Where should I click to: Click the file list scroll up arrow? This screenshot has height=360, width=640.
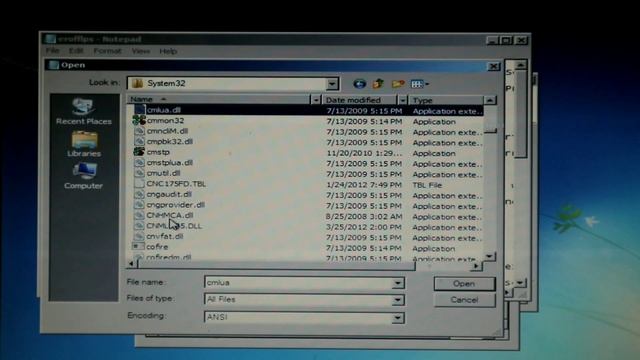[x=490, y=100]
